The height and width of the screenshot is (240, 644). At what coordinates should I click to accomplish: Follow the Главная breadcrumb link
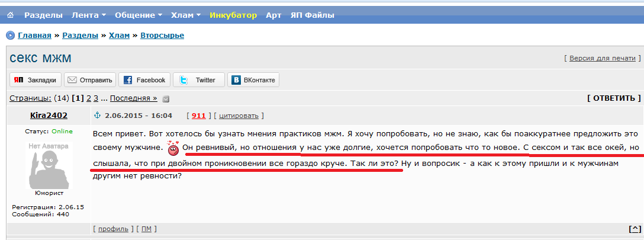point(34,36)
